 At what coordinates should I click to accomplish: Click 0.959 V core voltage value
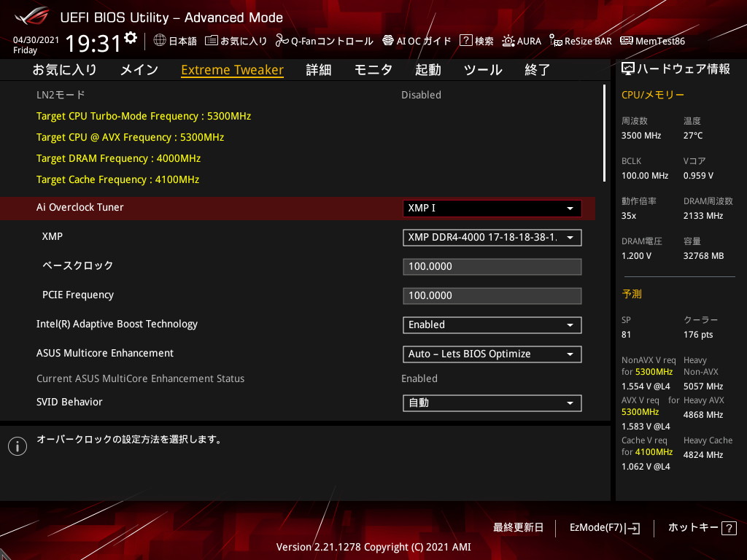[698, 176]
